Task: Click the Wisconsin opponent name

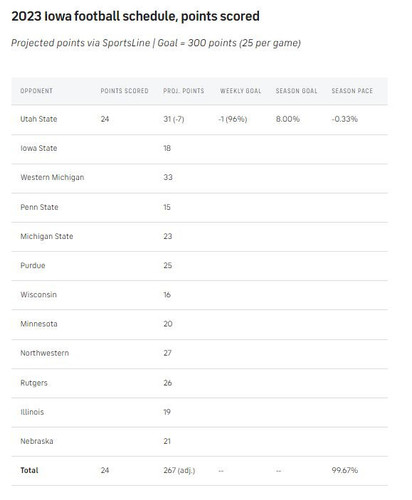Action: point(39,295)
